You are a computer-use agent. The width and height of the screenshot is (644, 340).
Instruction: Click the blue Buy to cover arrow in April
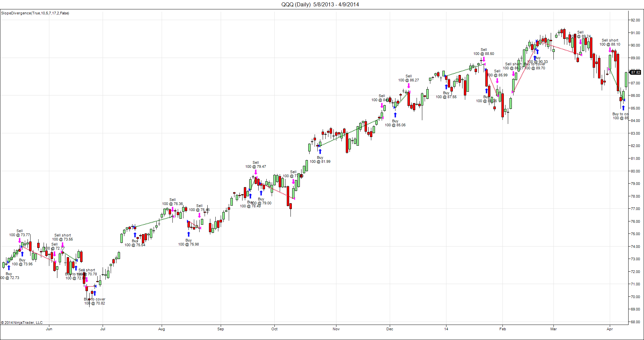623,108
